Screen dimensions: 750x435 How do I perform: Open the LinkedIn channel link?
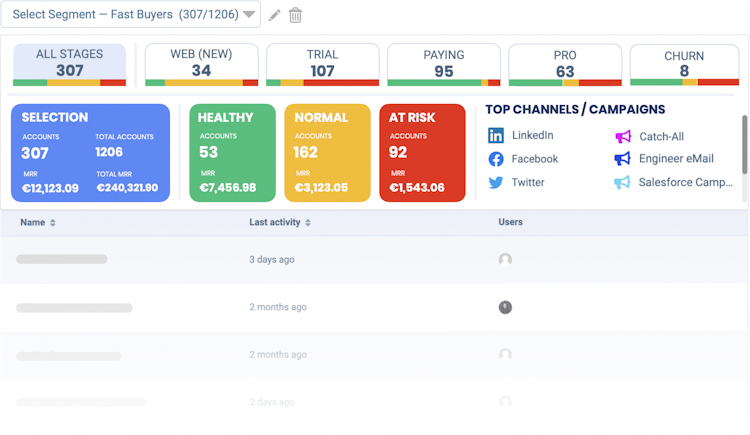532,135
